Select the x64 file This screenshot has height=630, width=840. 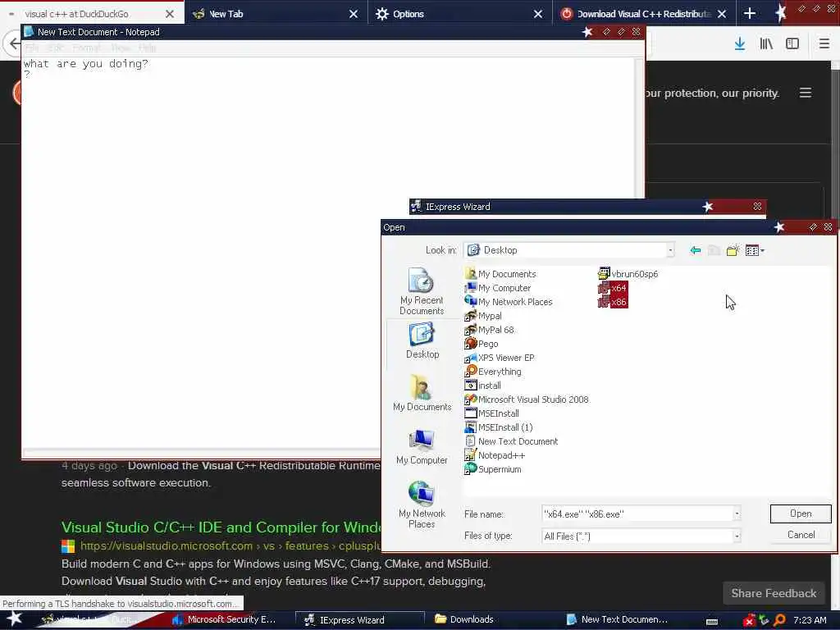(x=612, y=288)
